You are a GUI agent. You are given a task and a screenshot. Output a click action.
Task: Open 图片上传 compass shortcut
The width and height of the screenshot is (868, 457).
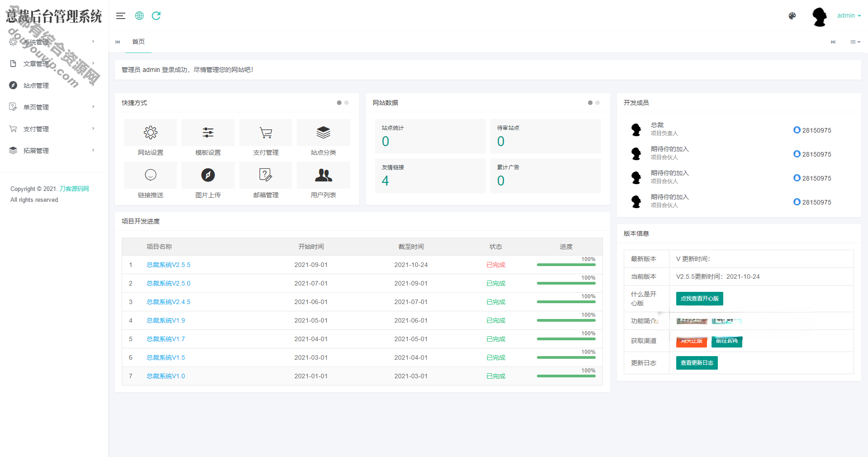click(x=208, y=175)
